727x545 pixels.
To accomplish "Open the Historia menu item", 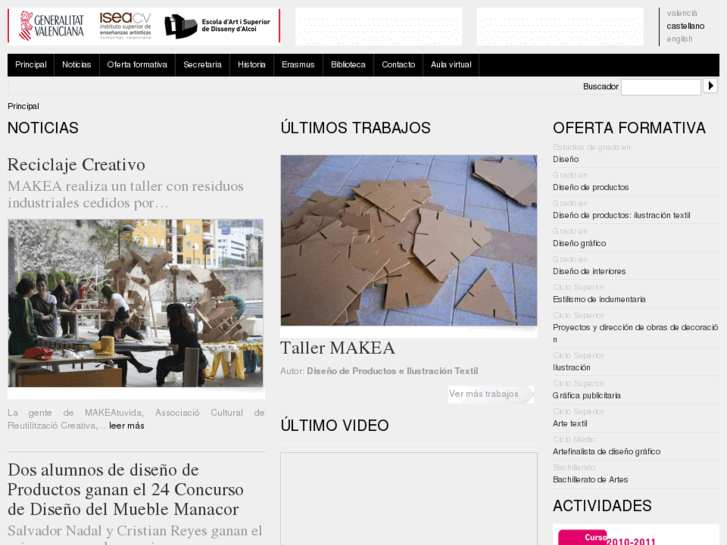I will point(251,64).
